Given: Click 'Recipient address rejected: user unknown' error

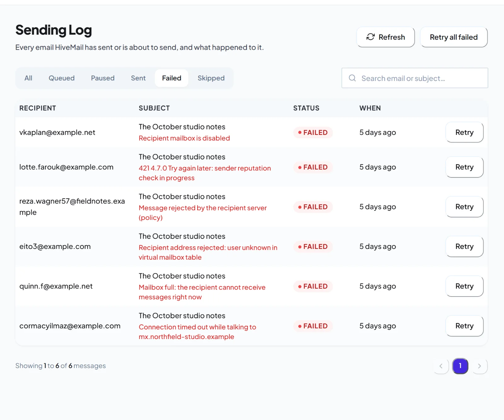Looking at the screenshot, I should click(208, 252).
